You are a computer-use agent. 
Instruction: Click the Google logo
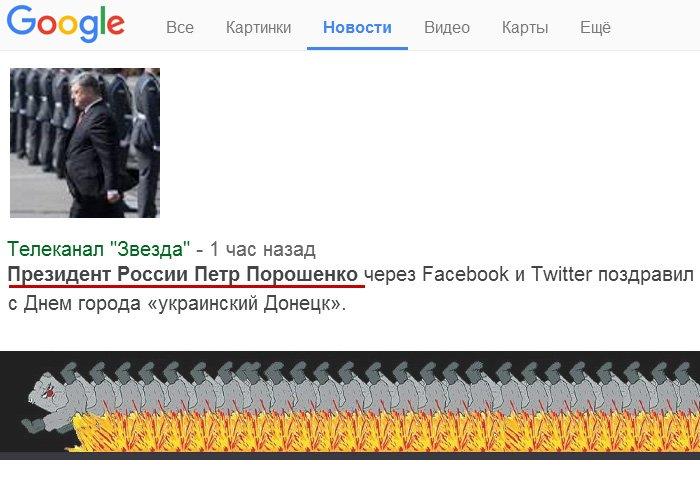(66, 24)
